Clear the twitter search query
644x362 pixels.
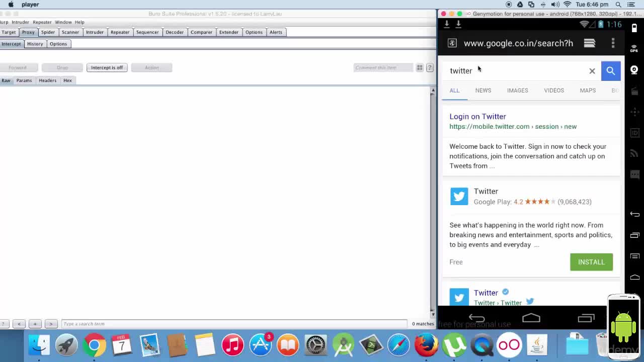pyautogui.click(x=592, y=71)
